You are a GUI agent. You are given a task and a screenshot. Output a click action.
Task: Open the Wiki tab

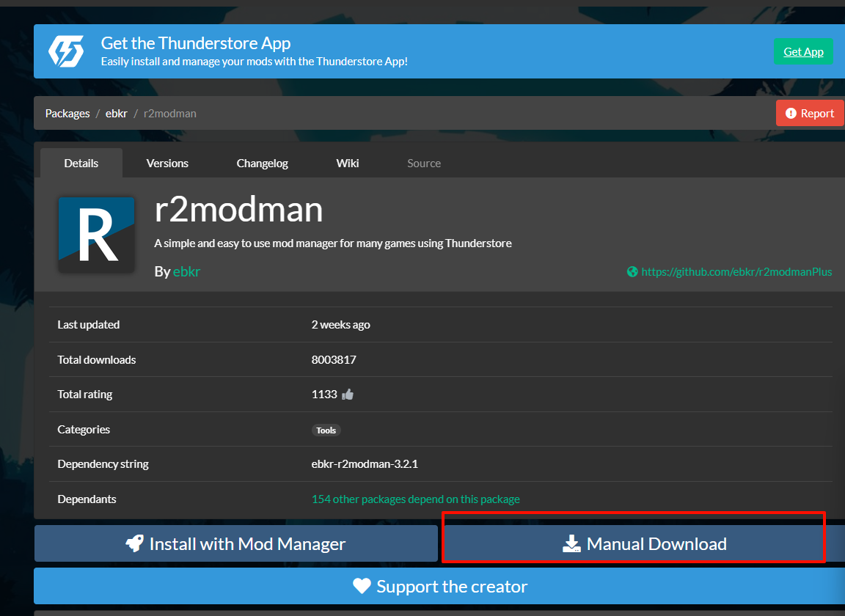(348, 163)
